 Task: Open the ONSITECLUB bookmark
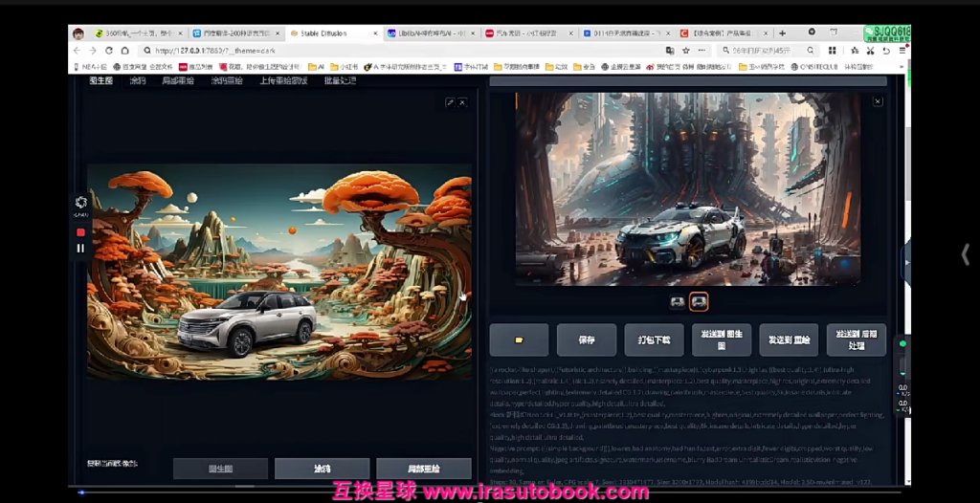(x=813, y=67)
